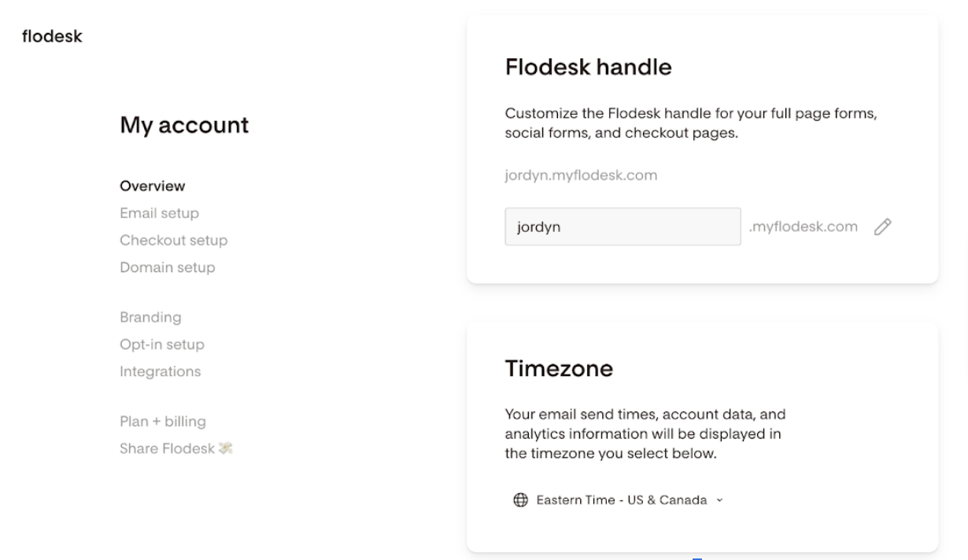Image resolution: width=968 pixels, height=560 pixels.
Task: Click the My account heading
Action: point(184,125)
